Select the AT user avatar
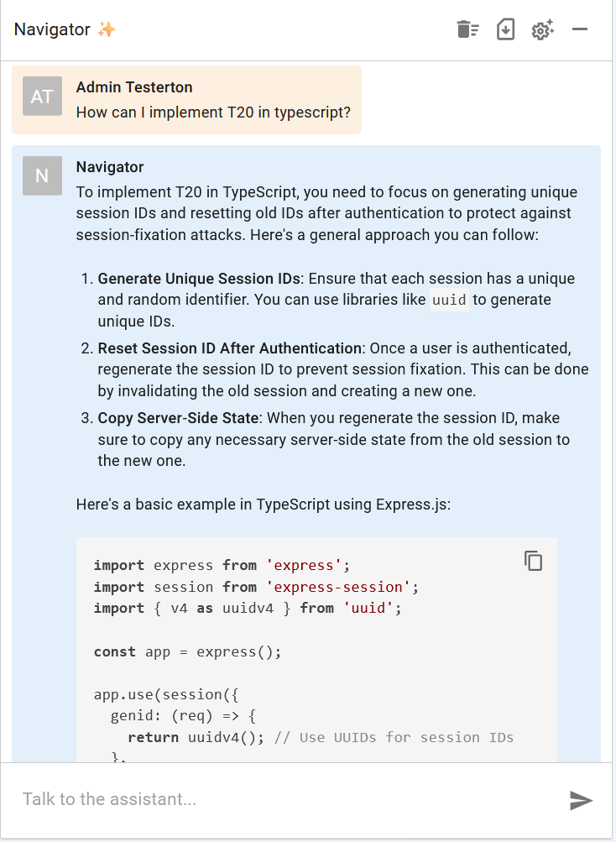Image resolution: width=616 pixels, height=842 pixels. coord(42,97)
